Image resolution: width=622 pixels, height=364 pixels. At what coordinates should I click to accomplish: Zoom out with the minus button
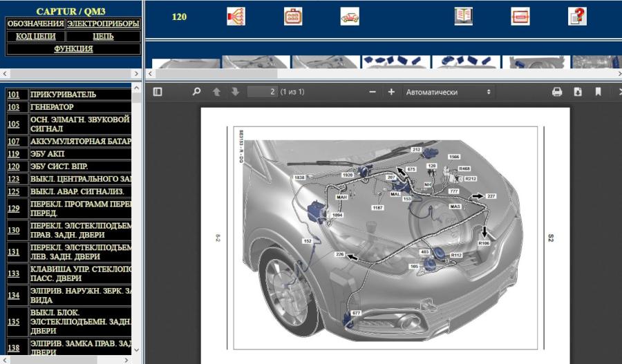point(373,92)
